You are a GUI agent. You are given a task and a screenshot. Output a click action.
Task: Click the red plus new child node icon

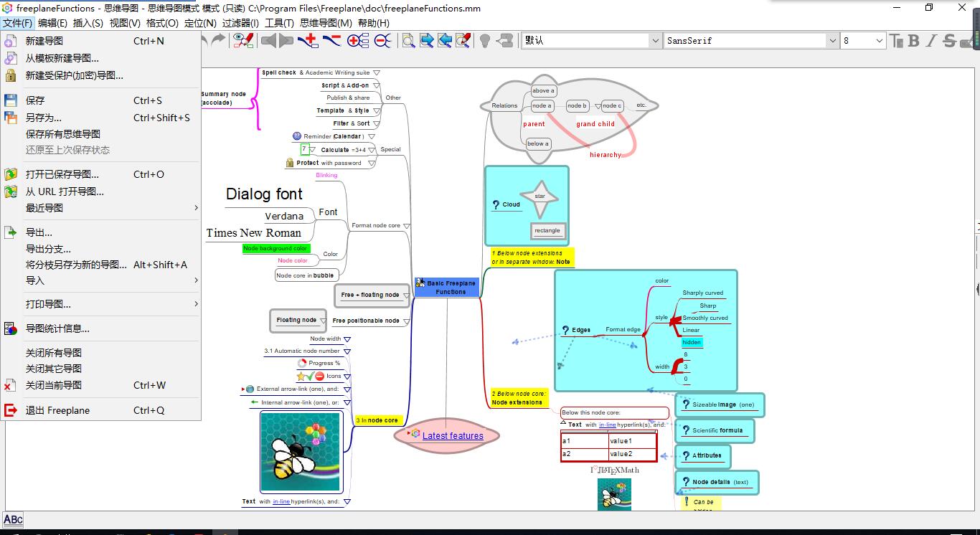308,41
